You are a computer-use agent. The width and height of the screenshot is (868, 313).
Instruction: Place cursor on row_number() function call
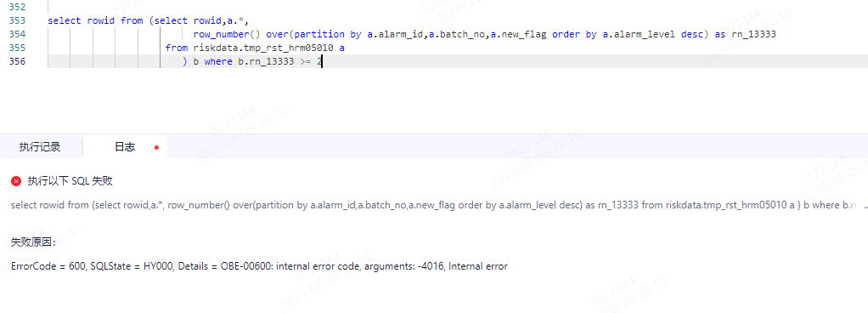[227, 34]
